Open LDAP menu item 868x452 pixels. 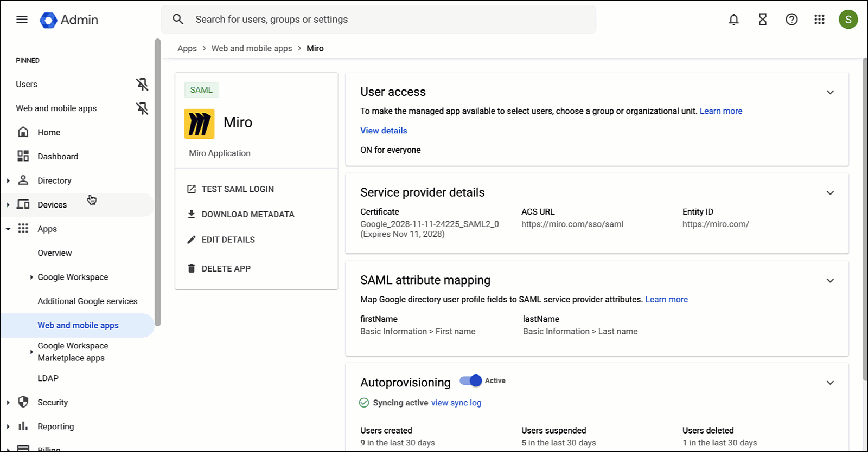48,378
